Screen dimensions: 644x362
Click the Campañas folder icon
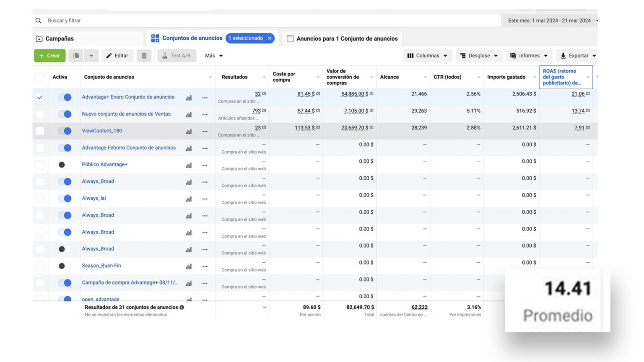39,39
